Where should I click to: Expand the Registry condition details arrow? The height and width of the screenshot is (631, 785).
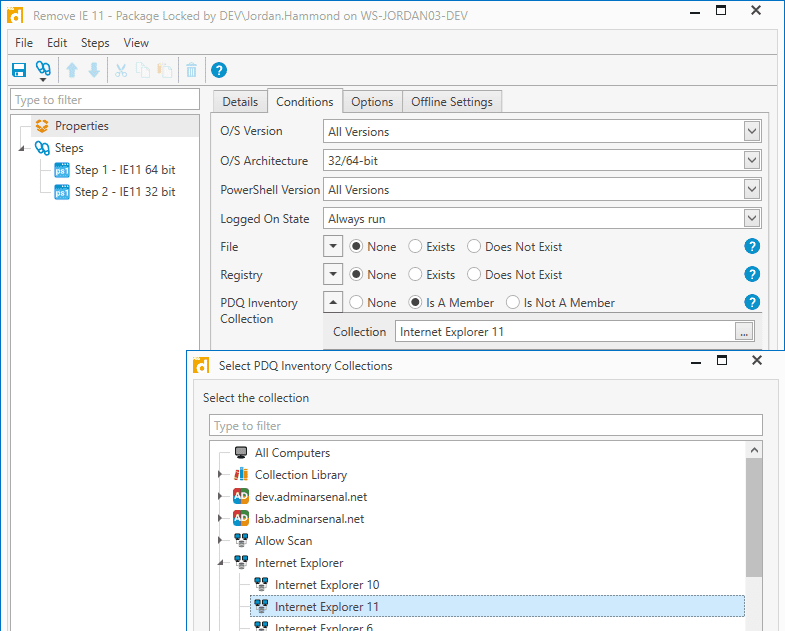pyautogui.click(x=333, y=274)
